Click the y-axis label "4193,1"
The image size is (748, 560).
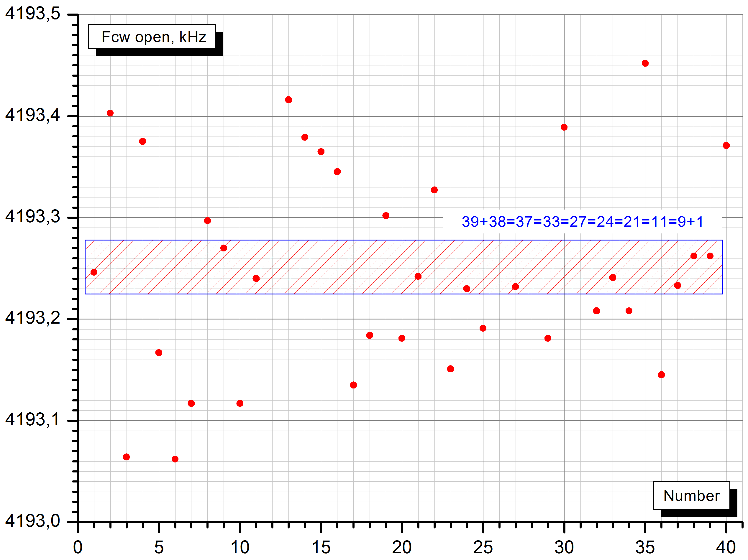coord(32,420)
